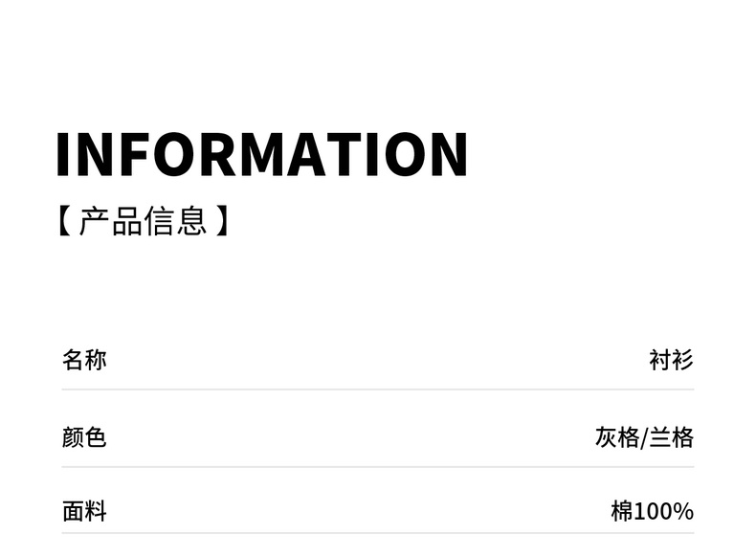756x556 pixels.
Task: Select the 衬衫 value text
Action: 671,361
